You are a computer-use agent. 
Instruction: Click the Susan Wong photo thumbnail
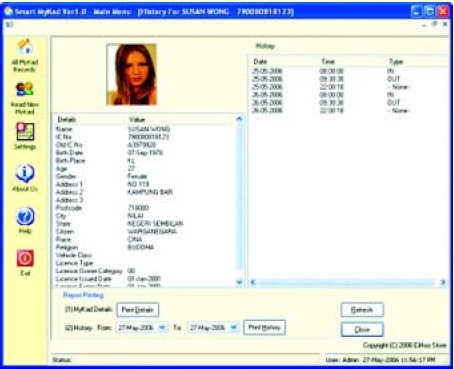(x=132, y=74)
